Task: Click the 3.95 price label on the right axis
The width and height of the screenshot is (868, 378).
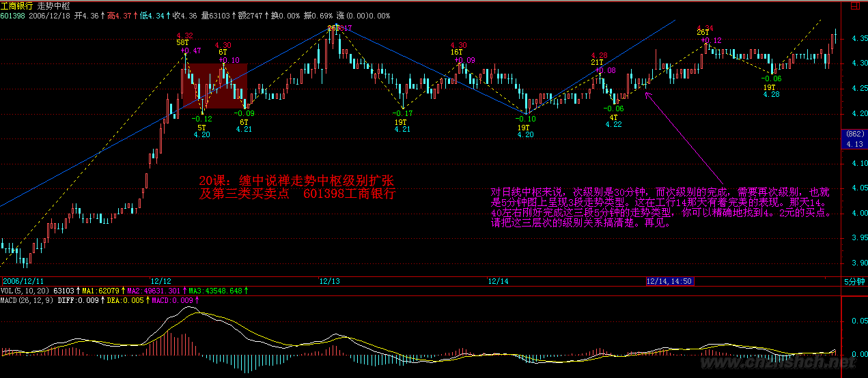Action: pos(858,238)
